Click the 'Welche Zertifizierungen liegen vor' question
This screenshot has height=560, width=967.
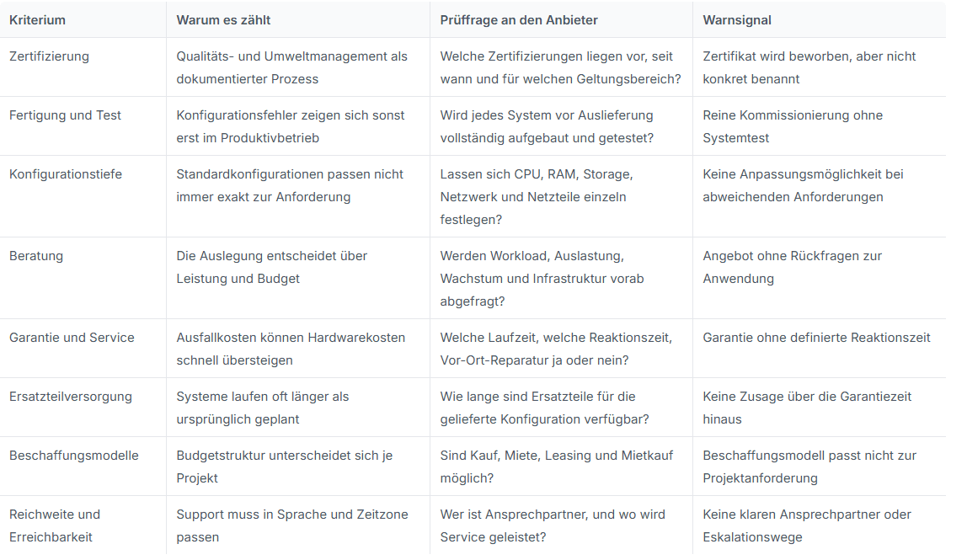[x=561, y=67]
